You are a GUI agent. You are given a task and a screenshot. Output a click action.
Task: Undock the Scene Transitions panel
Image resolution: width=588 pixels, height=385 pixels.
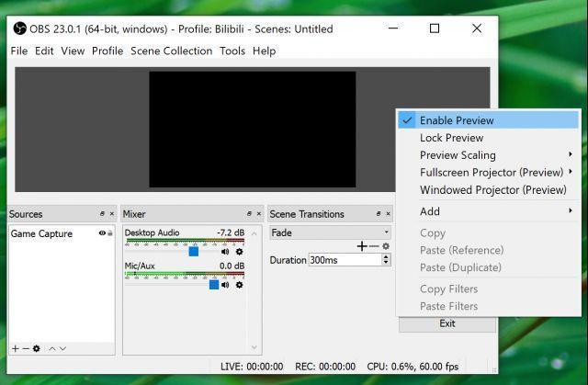(379, 214)
